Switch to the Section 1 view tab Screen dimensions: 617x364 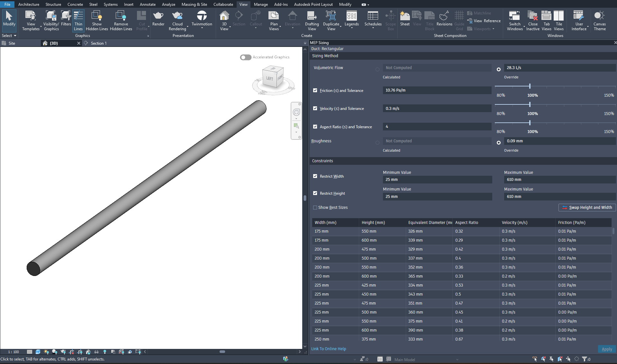point(99,43)
